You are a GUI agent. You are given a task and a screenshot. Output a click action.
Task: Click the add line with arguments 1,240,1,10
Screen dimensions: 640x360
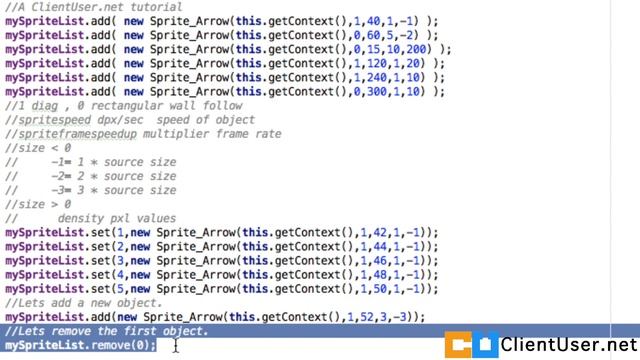(x=225, y=78)
